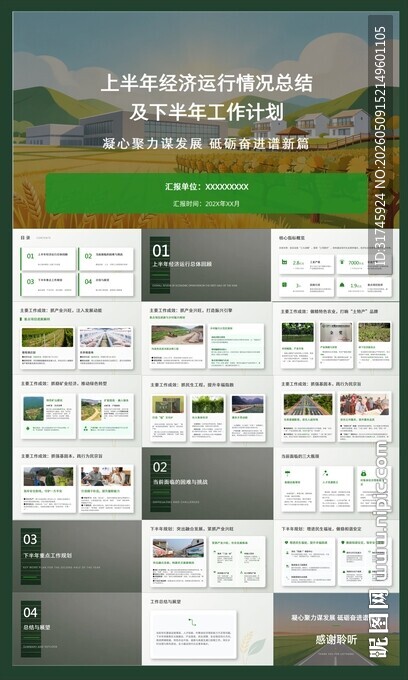Click the heading "抓绿矿业经济，推动绿色转型"
The width and height of the screenshot is (408, 680).
tap(78, 384)
